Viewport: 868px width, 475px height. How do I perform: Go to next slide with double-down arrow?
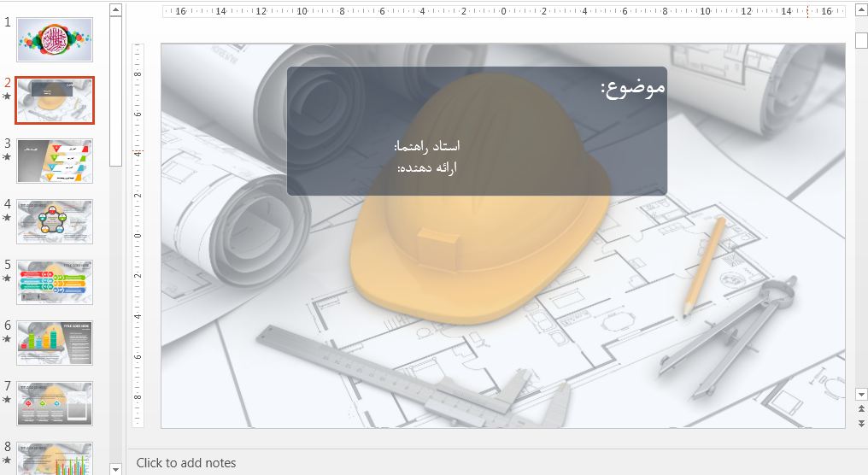click(x=861, y=423)
